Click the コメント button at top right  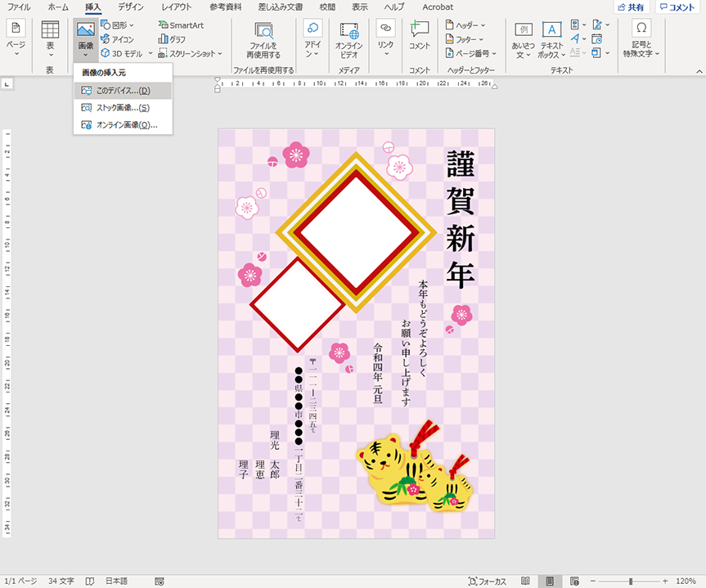pyautogui.click(x=677, y=7)
